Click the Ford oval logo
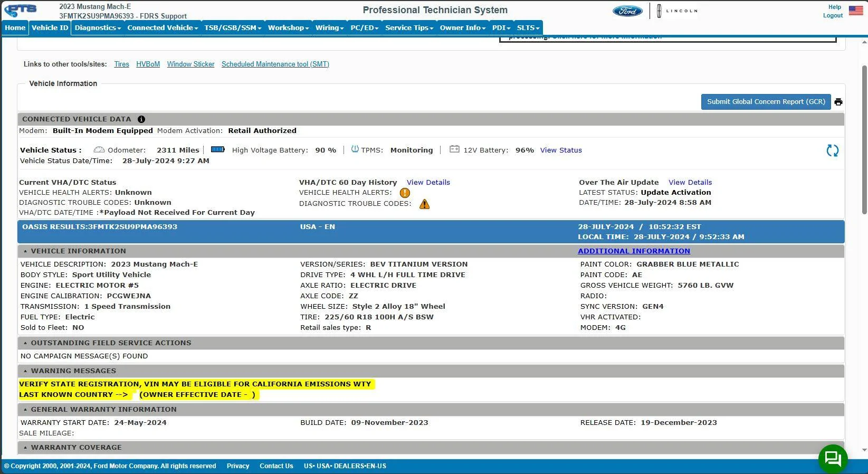 (627, 11)
